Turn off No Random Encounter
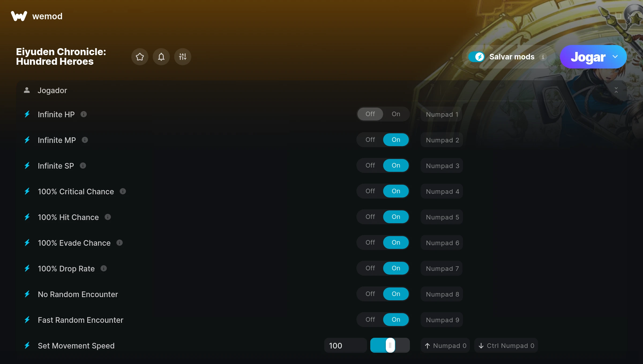The width and height of the screenshot is (643, 364). (370, 294)
